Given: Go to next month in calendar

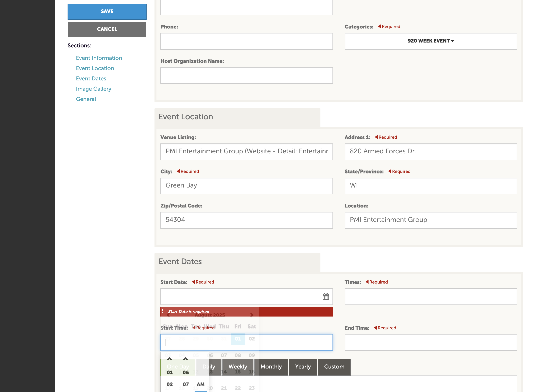Looking at the screenshot, I should point(252,315).
